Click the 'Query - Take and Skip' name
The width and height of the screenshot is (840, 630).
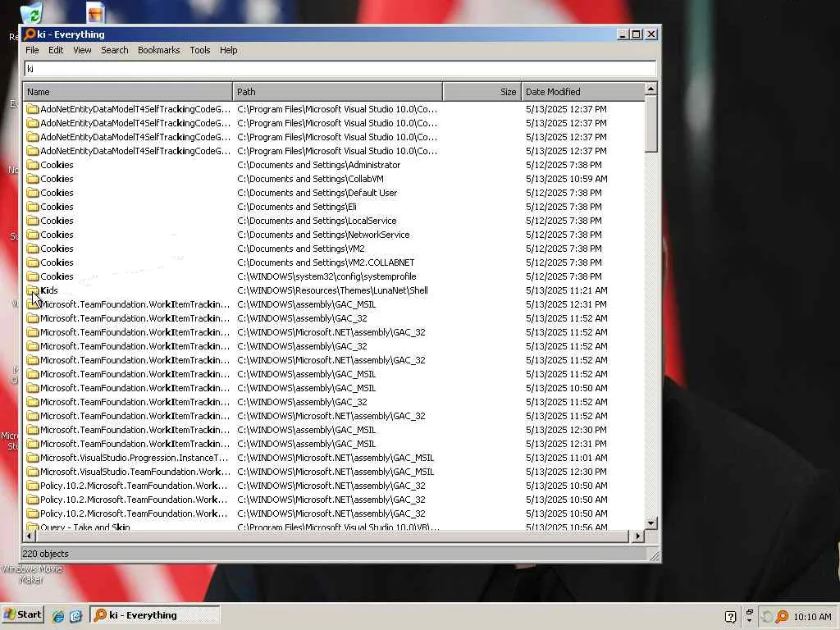tap(85, 527)
